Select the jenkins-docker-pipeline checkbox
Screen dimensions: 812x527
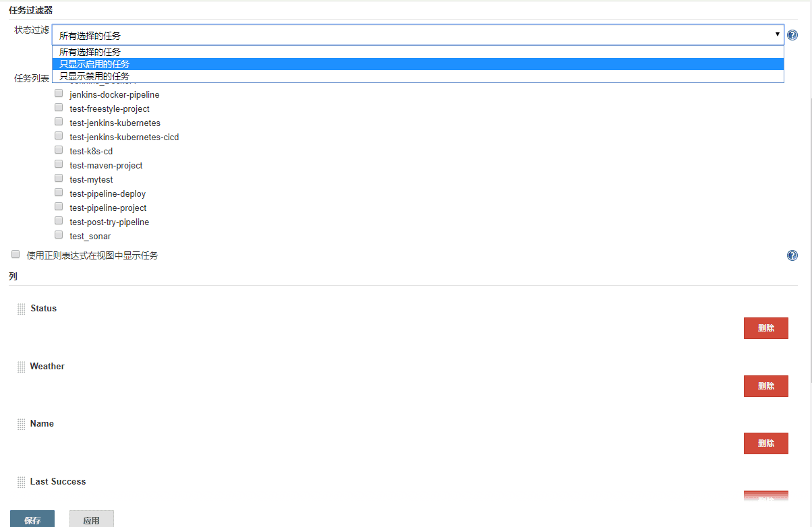(59, 94)
